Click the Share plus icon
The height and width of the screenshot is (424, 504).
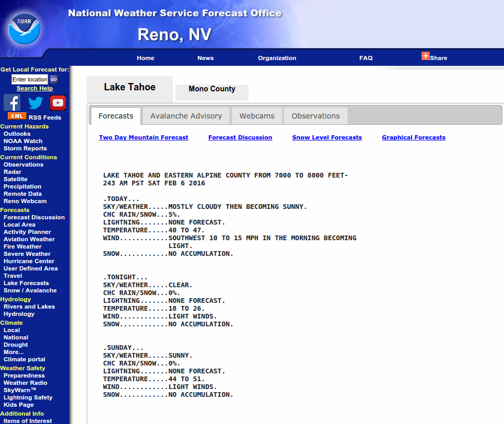tap(425, 56)
